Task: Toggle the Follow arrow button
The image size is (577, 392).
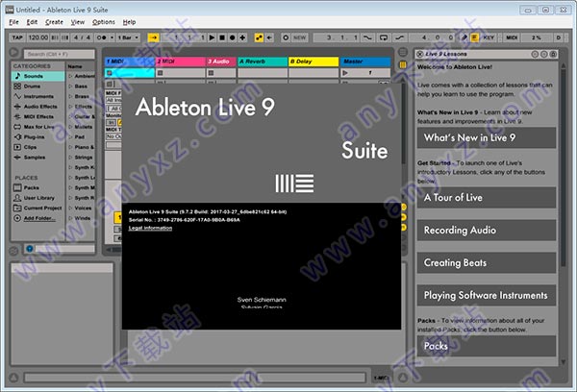Action: pos(154,37)
